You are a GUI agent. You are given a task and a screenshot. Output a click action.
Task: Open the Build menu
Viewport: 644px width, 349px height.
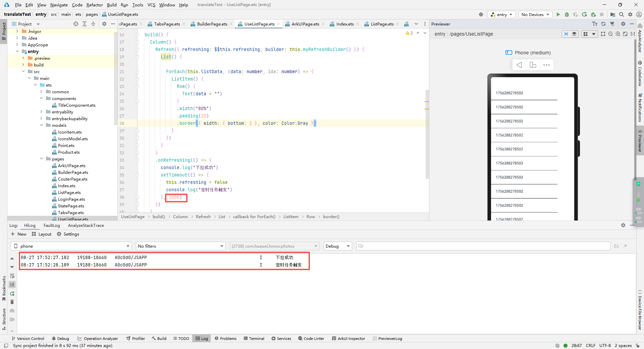point(112,5)
